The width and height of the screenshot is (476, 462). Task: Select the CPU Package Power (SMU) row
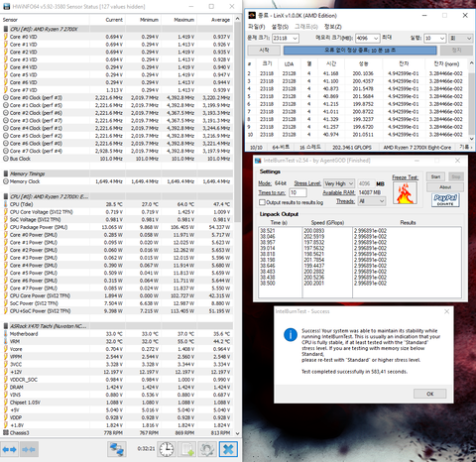(x=117, y=227)
